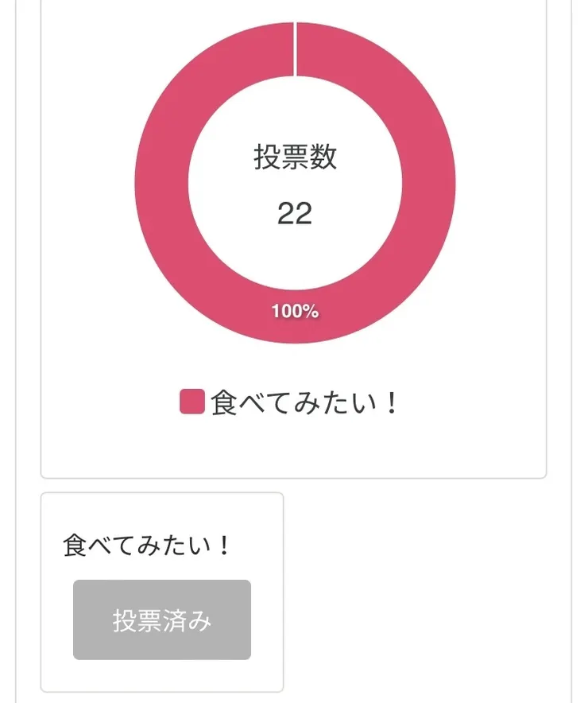The image size is (588, 703).
Task: Click the gray 投票済み button
Action: click(162, 619)
